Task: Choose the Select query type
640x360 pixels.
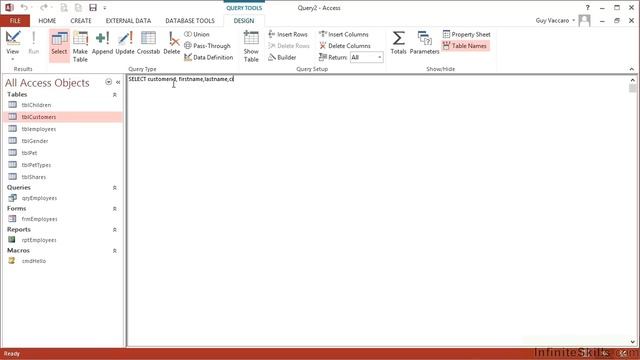Action: pyautogui.click(x=59, y=45)
